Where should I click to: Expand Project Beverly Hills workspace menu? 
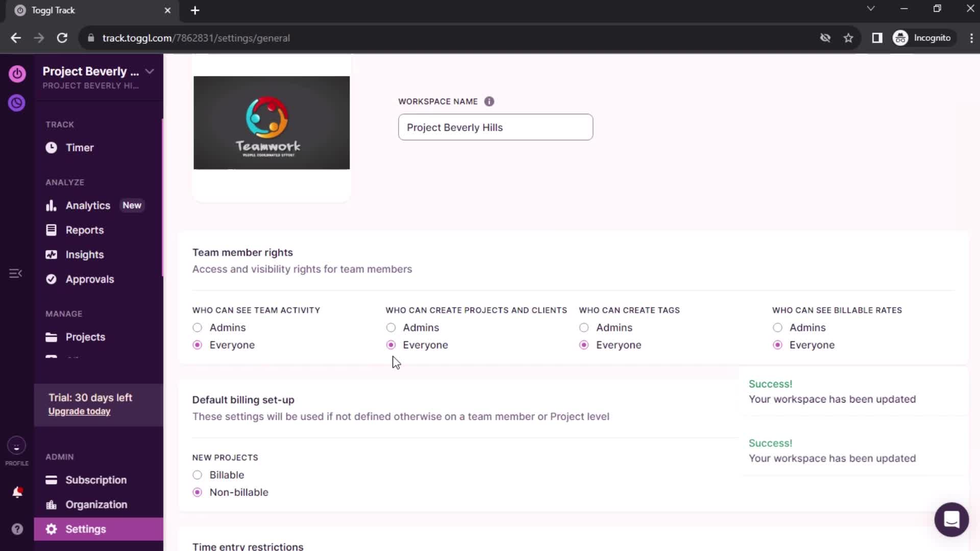pyautogui.click(x=150, y=70)
